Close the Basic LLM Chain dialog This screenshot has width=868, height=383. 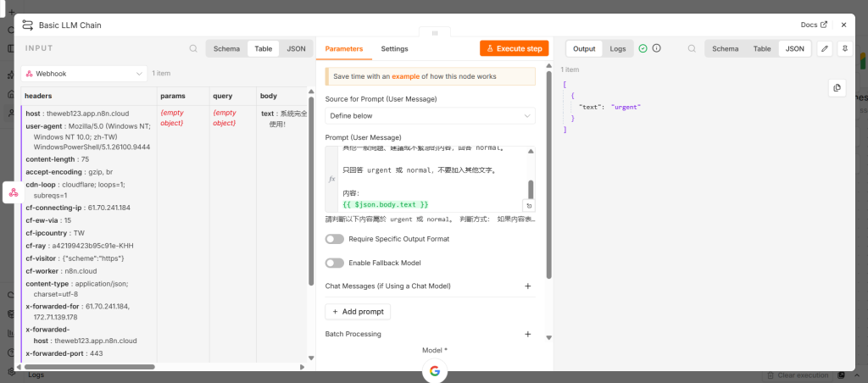pyautogui.click(x=843, y=25)
